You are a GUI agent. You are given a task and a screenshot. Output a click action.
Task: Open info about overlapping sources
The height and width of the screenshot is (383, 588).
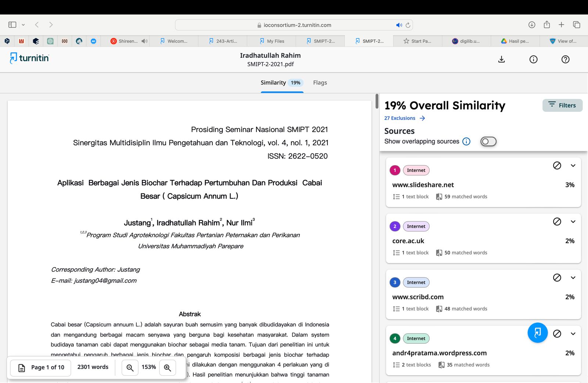466,141
